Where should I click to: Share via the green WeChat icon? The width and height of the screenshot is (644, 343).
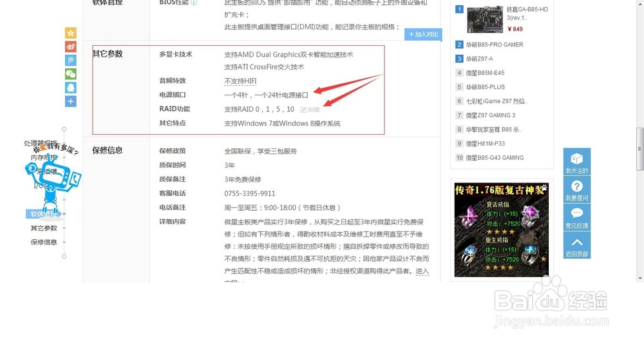pyautogui.click(x=71, y=74)
